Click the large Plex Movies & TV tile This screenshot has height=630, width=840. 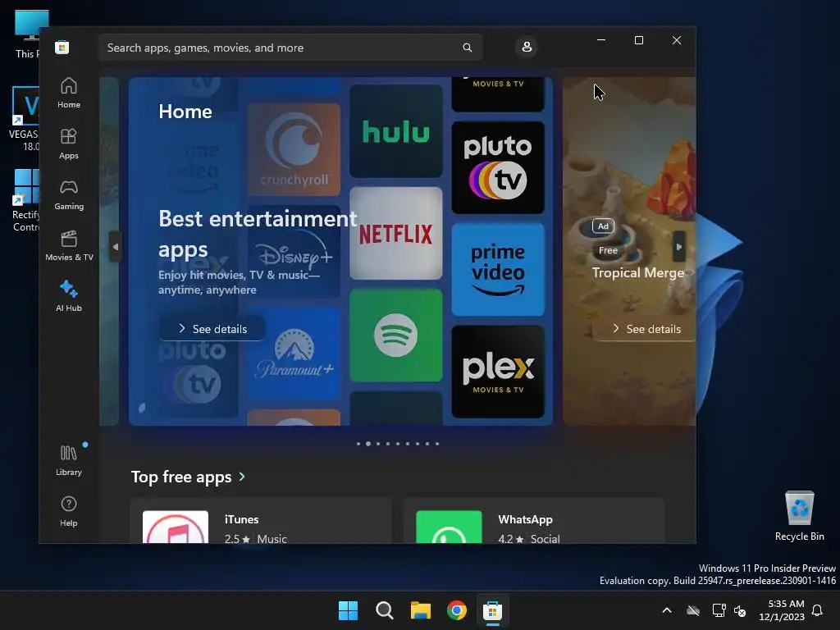point(498,372)
